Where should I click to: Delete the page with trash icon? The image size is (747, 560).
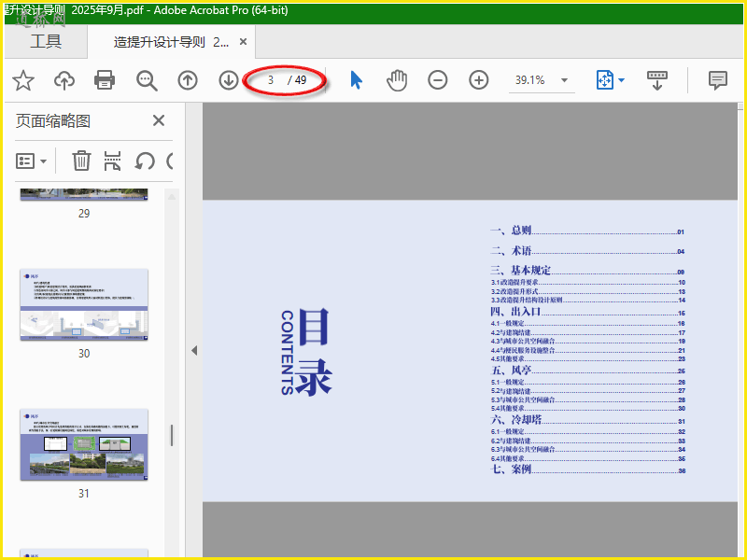81,161
